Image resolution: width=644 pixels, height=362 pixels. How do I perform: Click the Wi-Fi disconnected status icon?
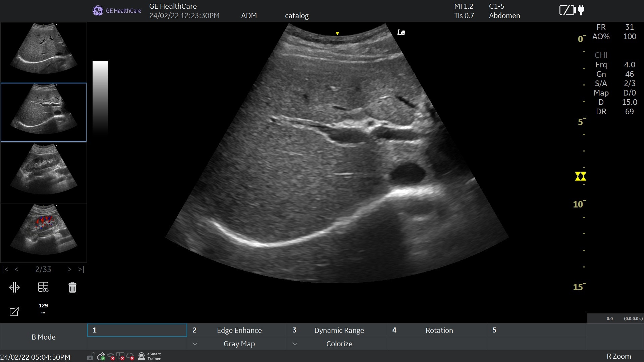pyautogui.click(x=111, y=357)
